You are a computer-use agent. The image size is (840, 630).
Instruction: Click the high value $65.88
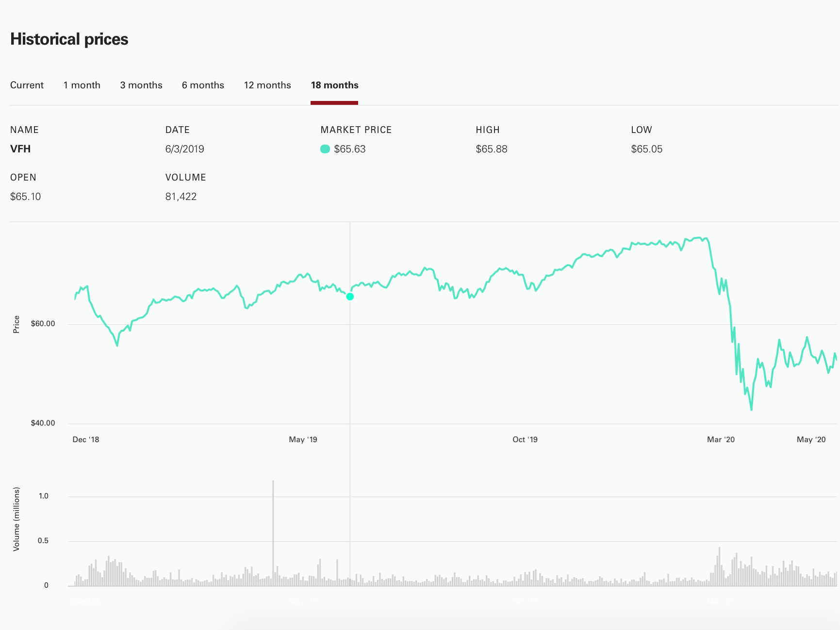(492, 149)
